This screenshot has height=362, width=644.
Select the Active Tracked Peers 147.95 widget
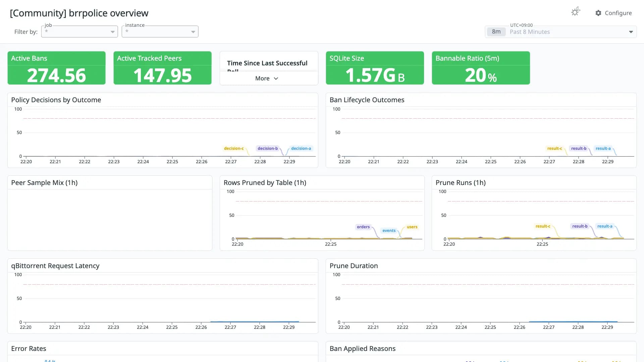[162, 68]
